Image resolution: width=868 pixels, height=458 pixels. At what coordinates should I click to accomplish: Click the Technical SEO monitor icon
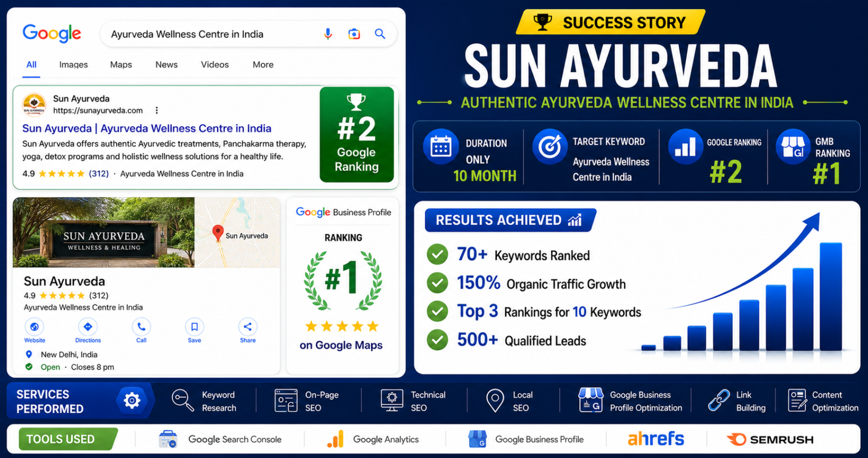pyautogui.click(x=392, y=400)
